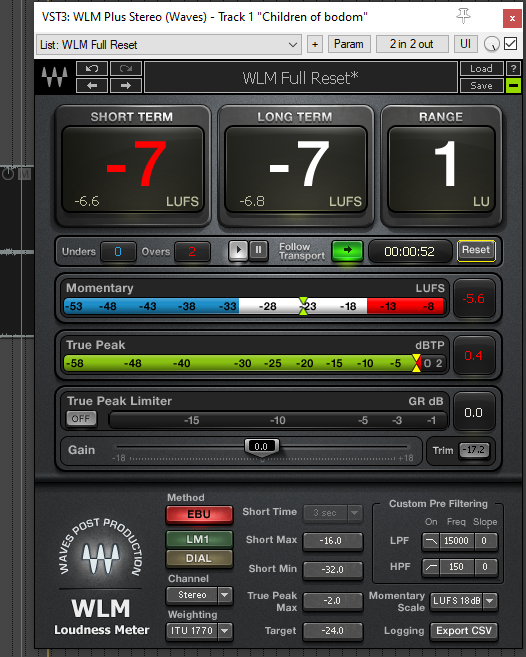Toggle the HPF filter on icon
Viewport: 526px width, 657px height.
[x=430, y=567]
